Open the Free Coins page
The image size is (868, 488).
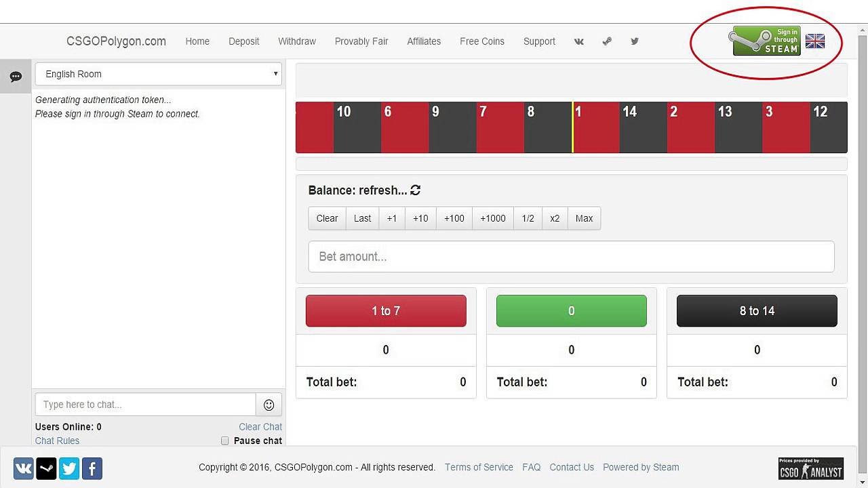[x=482, y=41]
